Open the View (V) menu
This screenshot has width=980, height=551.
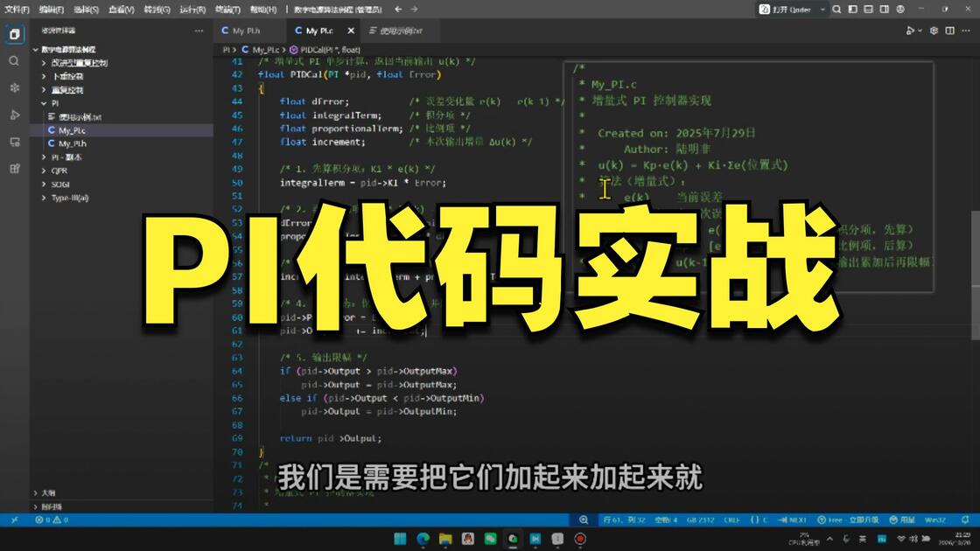(x=122, y=10)
